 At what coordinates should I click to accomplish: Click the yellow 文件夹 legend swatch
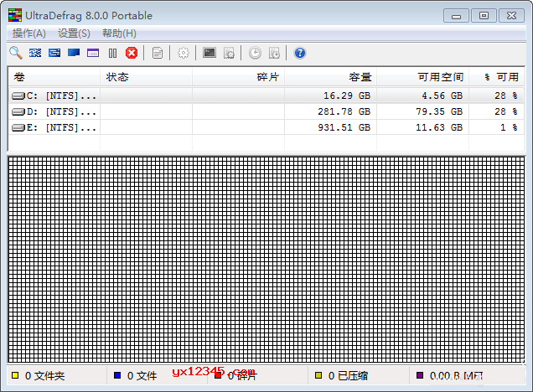[x=14, y=376]
